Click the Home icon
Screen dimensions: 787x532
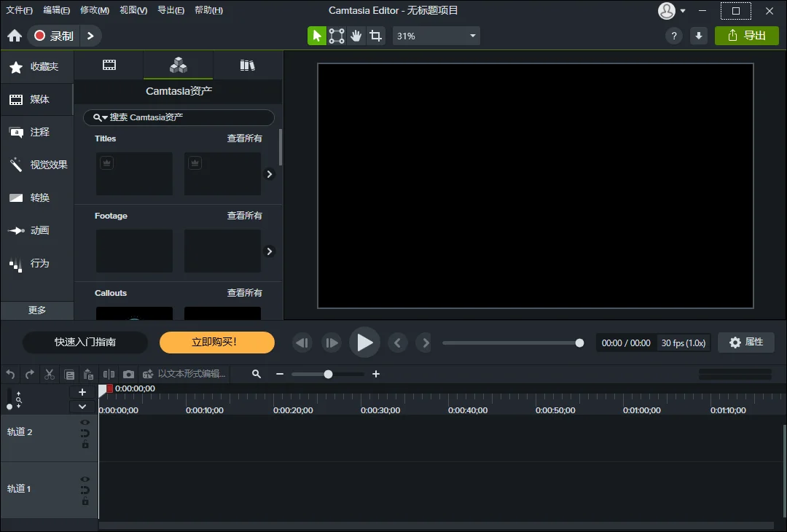tap(15, 36)
